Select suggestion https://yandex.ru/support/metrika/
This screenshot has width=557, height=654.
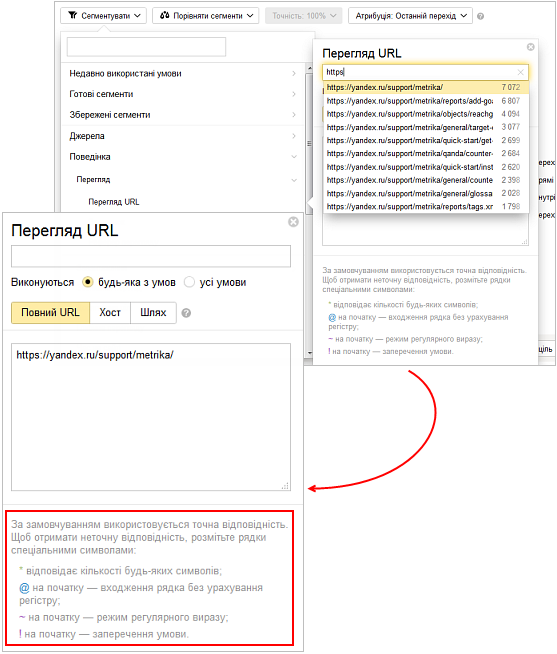(x=426, y=87)
